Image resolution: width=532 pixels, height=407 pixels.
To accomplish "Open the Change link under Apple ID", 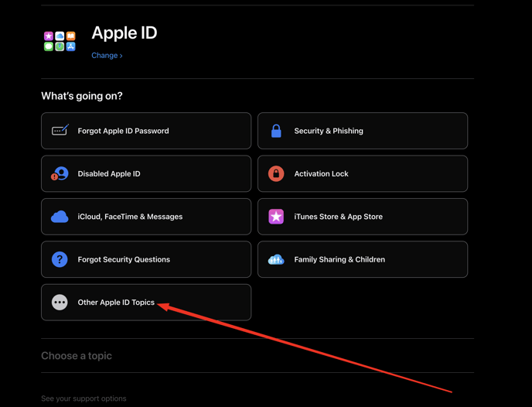I will coord(107,56).
